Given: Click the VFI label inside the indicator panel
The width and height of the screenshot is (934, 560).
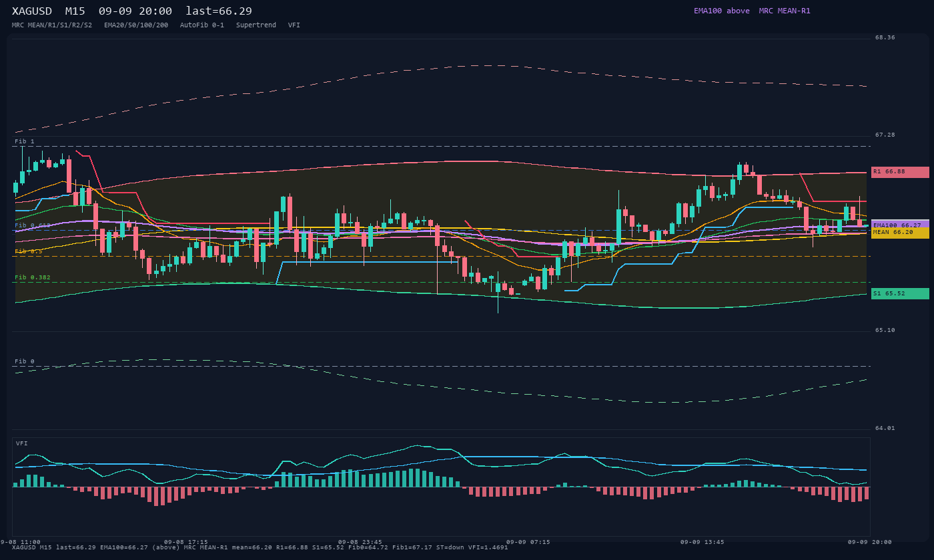Looking at the screenshot, I should click(22, 444).
